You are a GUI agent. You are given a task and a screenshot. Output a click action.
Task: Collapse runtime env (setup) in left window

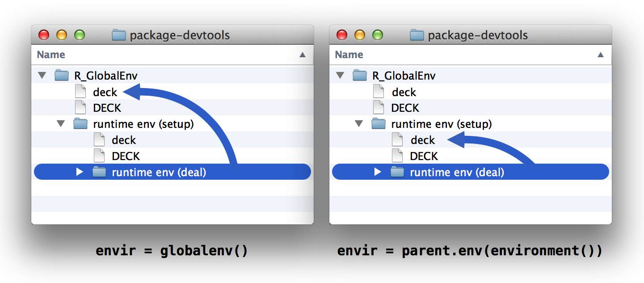[x=61, y=123]
